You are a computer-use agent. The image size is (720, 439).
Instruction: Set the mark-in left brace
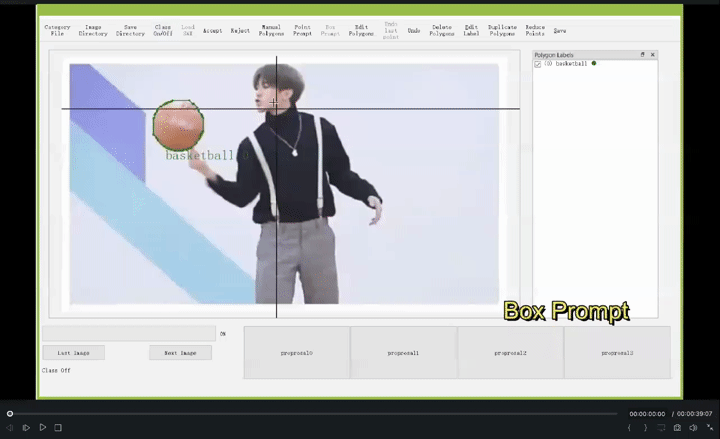pyautogui.click(x=629, y=428)
